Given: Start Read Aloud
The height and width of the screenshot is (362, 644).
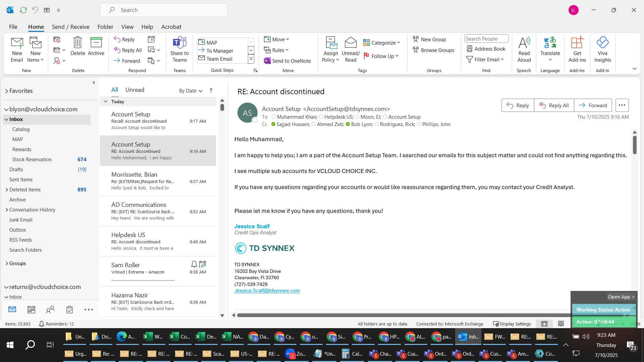Looking at the screenshot, I should [x=524, y=50].
